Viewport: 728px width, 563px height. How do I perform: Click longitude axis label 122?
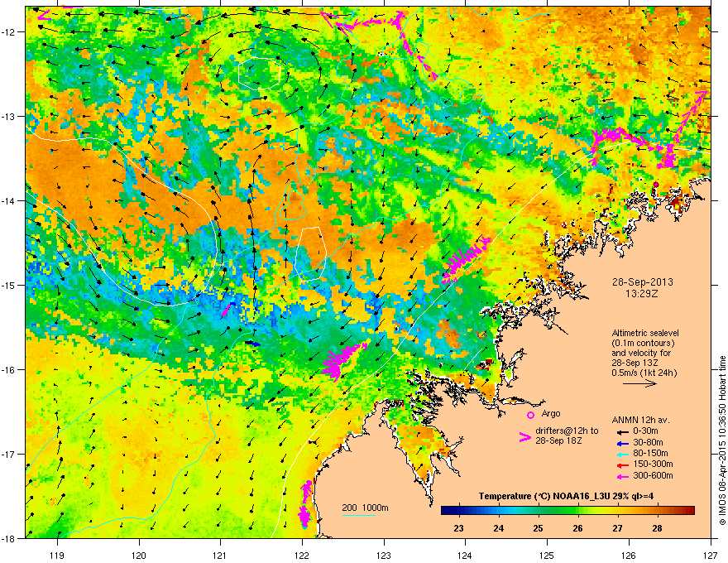302,555
